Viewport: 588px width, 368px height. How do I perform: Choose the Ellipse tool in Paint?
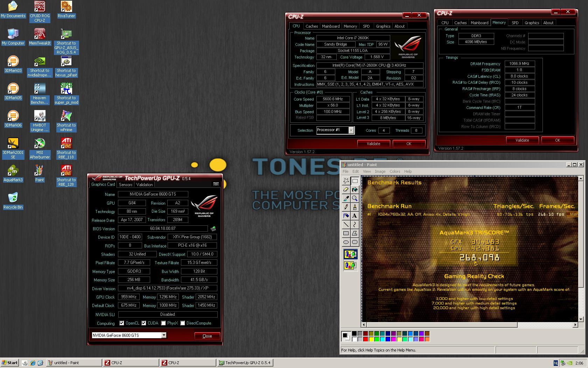[x=346, y=242]
